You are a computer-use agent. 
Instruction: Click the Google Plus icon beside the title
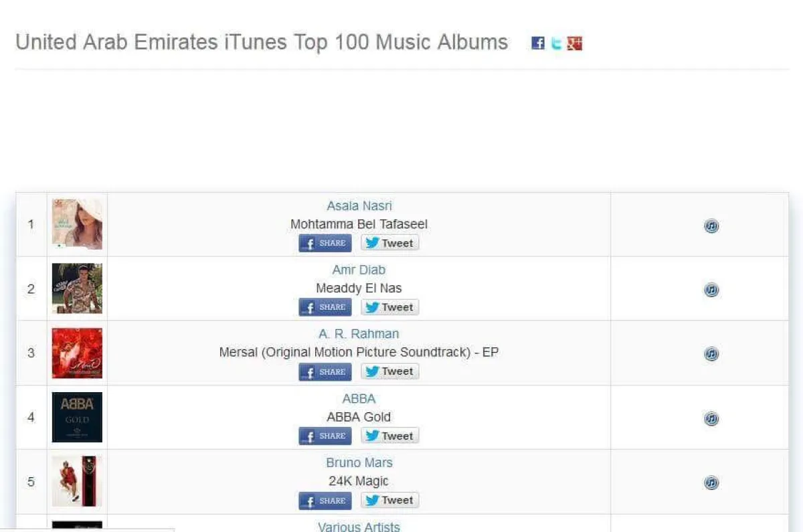point(575,43)
